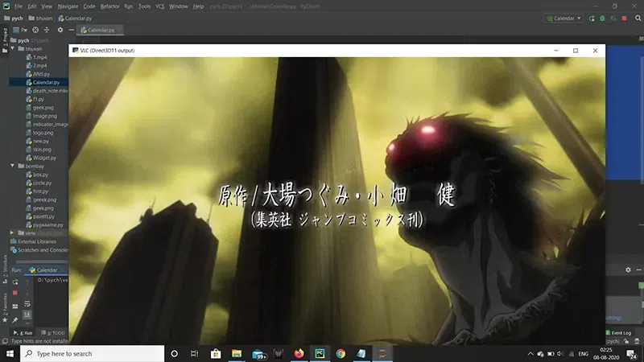644x362 pixels.
Task: Click locate-in-tree target icon in Project panel
Action: 35,30
